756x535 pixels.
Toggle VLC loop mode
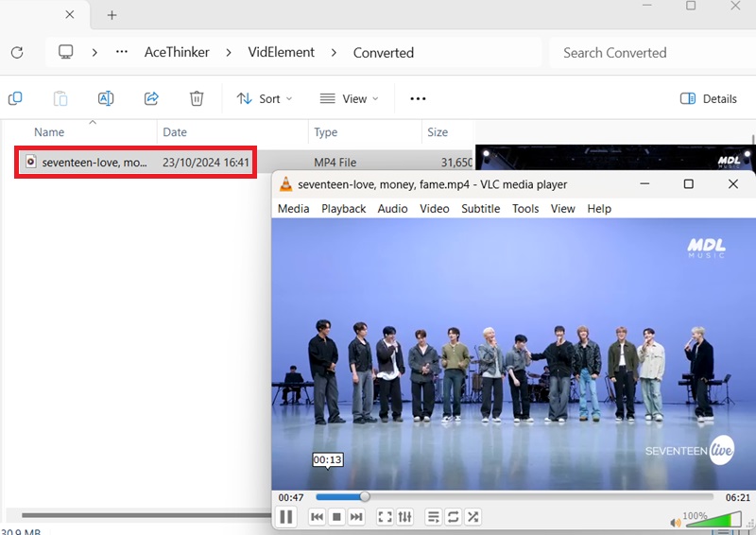coord(454,517)
